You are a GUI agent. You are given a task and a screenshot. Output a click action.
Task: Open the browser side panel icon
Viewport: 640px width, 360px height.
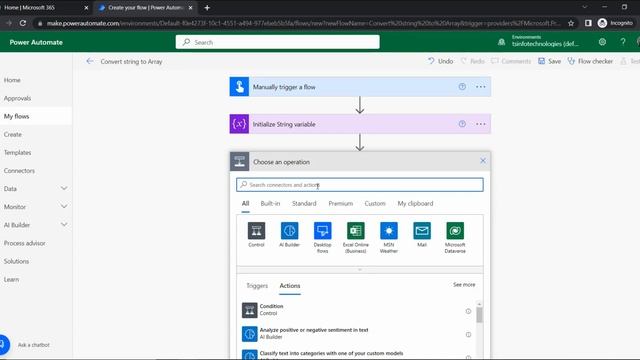(588, 23)
